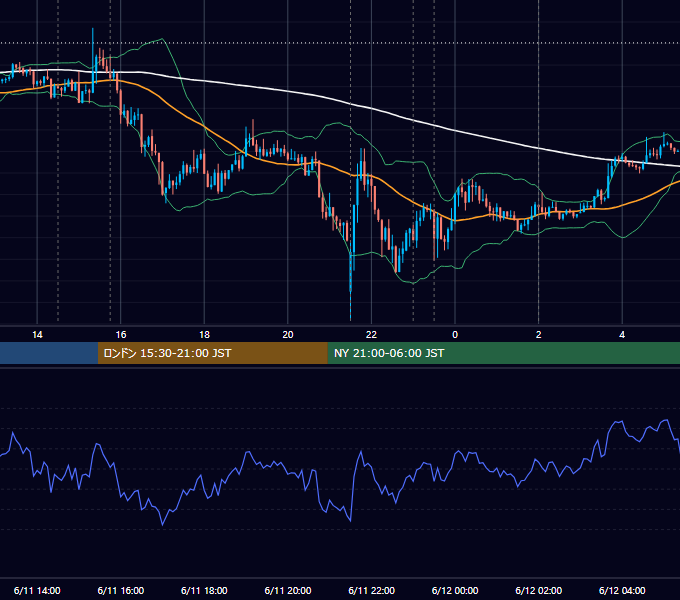
Task: Click the hour label 0 on price chart axis
Action: click(455, 335)
